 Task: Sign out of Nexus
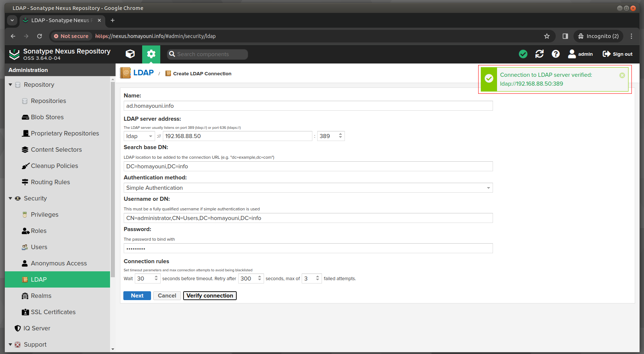[x=617, y=54]
